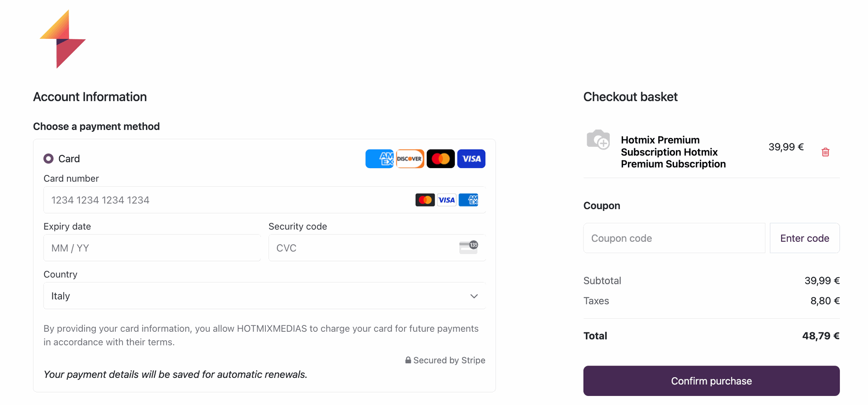Click the Confirm purchase button
868x405 pixels.
pos(712,381)
